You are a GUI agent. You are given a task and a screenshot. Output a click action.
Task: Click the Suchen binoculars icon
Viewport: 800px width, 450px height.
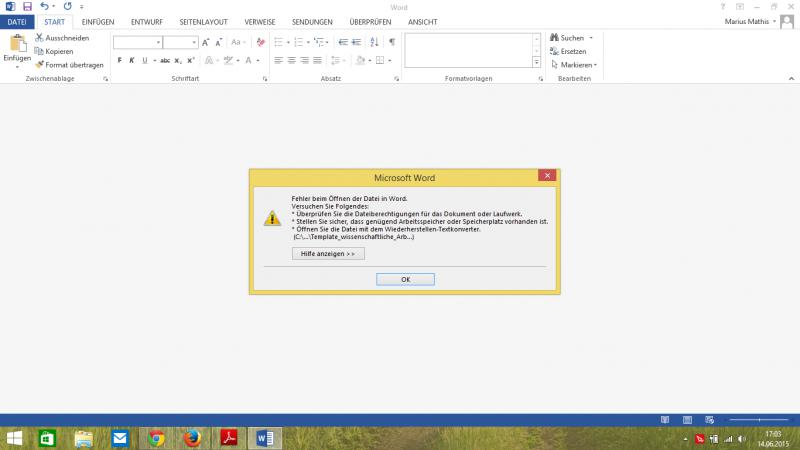(x=554, y=37)
